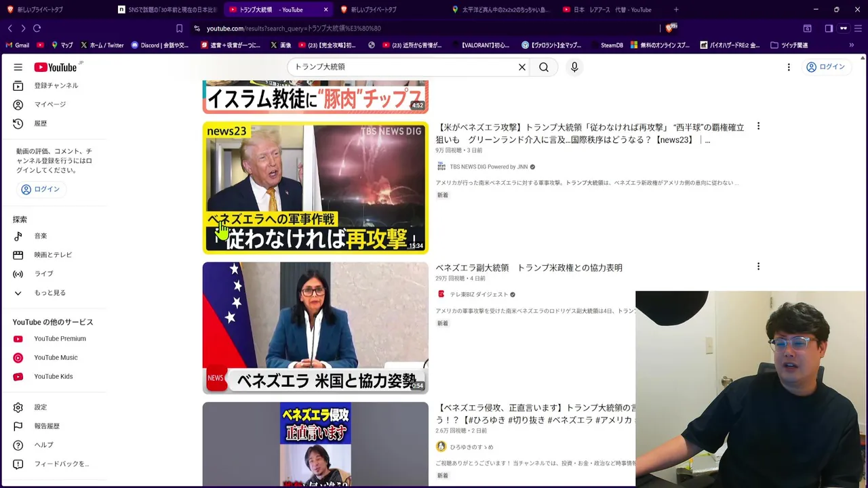Open options menu for the news23 video
Image resolution: width=868 pixels, height=488 pixels.
[758, 127]
